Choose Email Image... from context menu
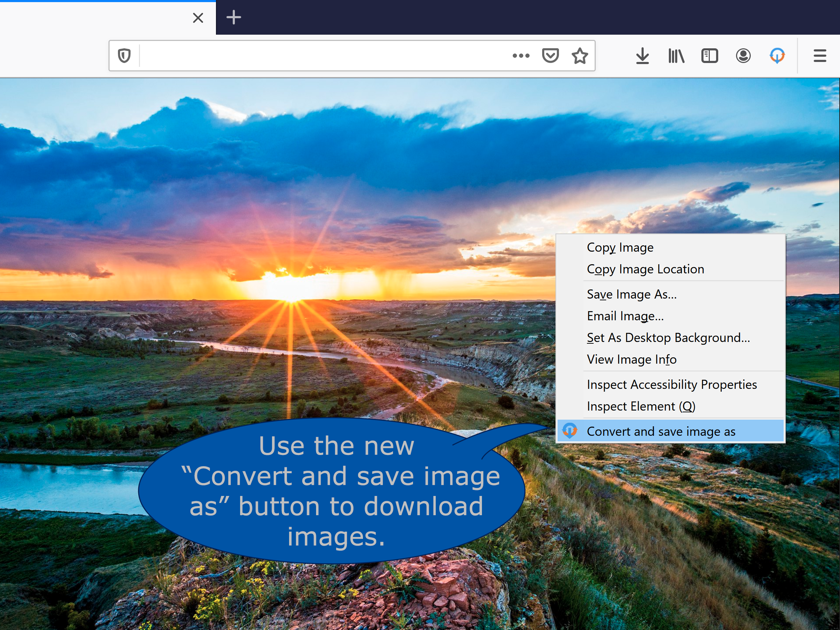This screenshot has height=630, width=840. [x=625, y=316]
